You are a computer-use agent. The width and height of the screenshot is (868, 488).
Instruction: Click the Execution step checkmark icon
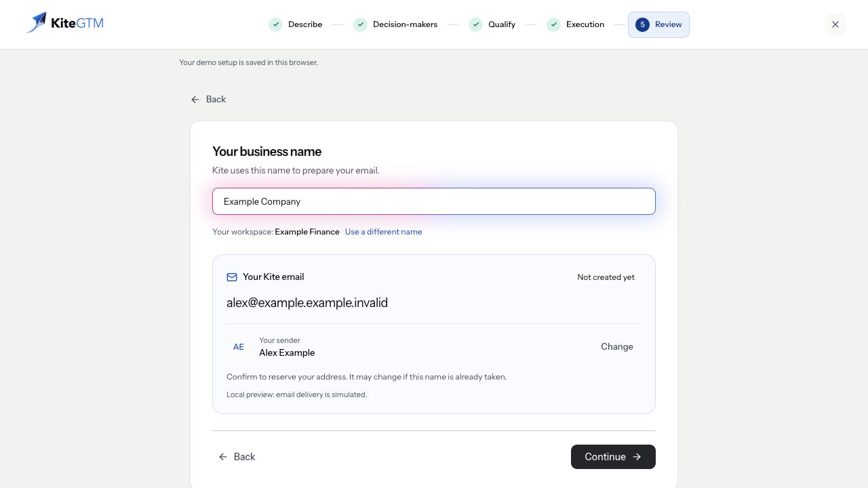point(553,24)
